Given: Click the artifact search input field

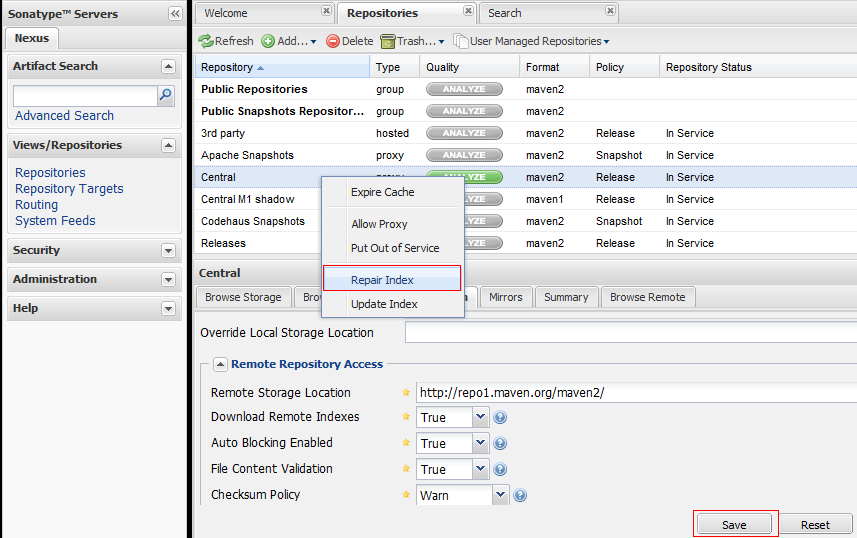Looking at the screenshot, I should coord(85,96).
